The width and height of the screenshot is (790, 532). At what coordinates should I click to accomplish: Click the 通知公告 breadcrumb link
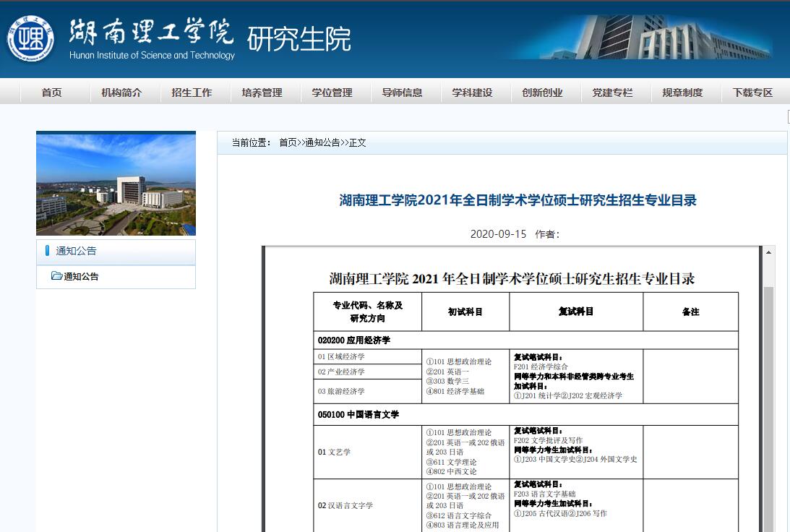click(x=322, y=143)
